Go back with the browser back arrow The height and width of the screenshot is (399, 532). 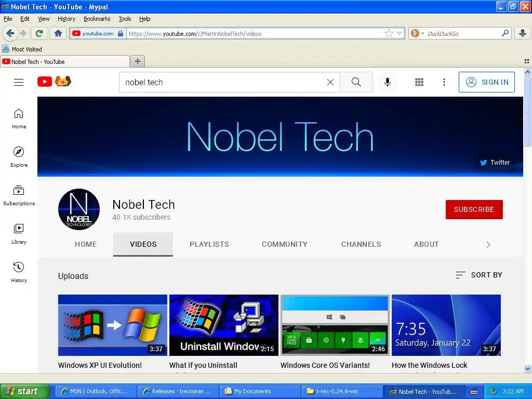10,33
